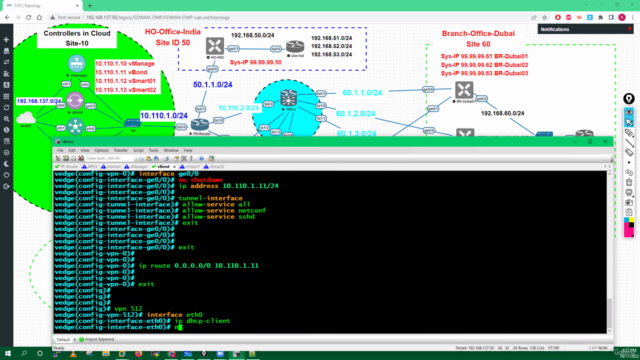The image size is (640, 360).
Task: Open the File menu in vBond window
Action: [x=60, y=150]
